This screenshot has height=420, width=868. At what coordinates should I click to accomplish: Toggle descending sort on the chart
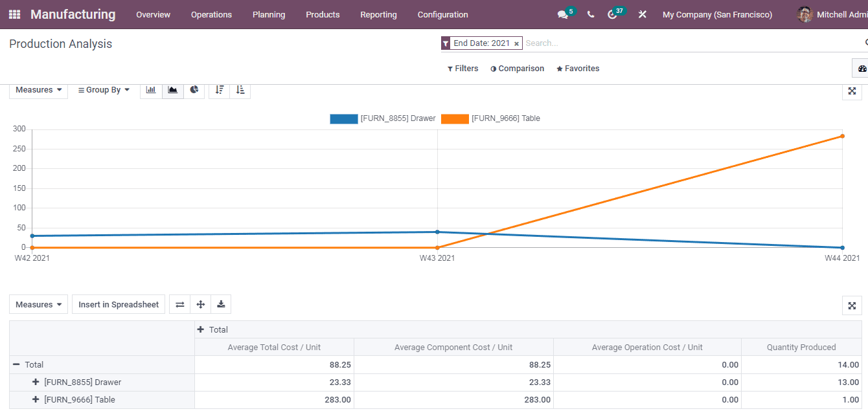point(219,91)
